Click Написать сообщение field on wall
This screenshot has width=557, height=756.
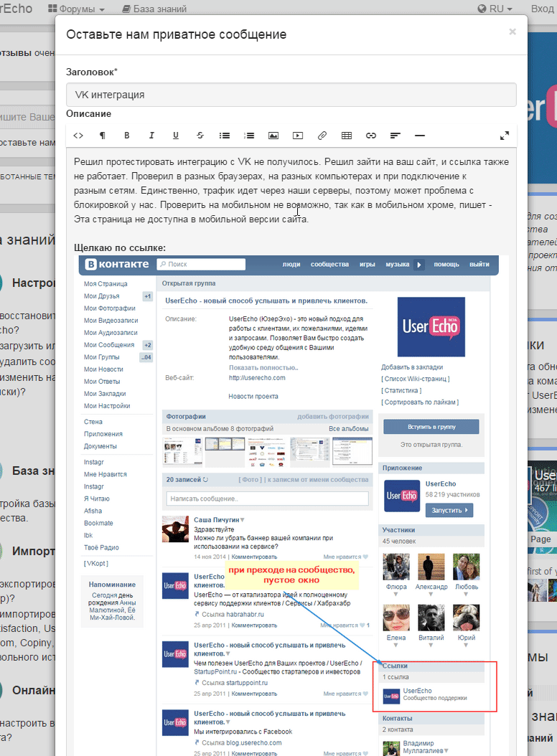[267, 499]
